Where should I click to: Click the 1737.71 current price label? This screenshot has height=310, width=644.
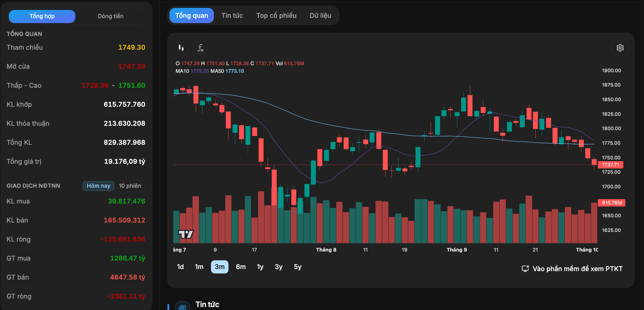(610, 165)
